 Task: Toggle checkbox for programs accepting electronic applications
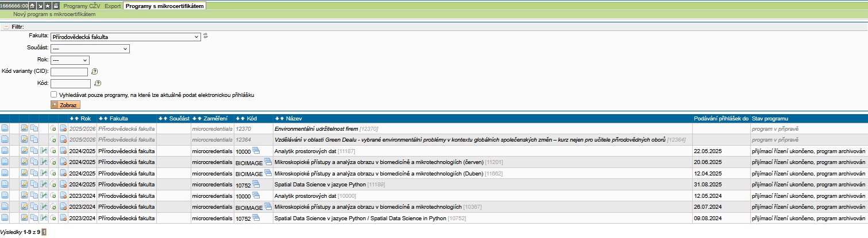pos(53,95)
